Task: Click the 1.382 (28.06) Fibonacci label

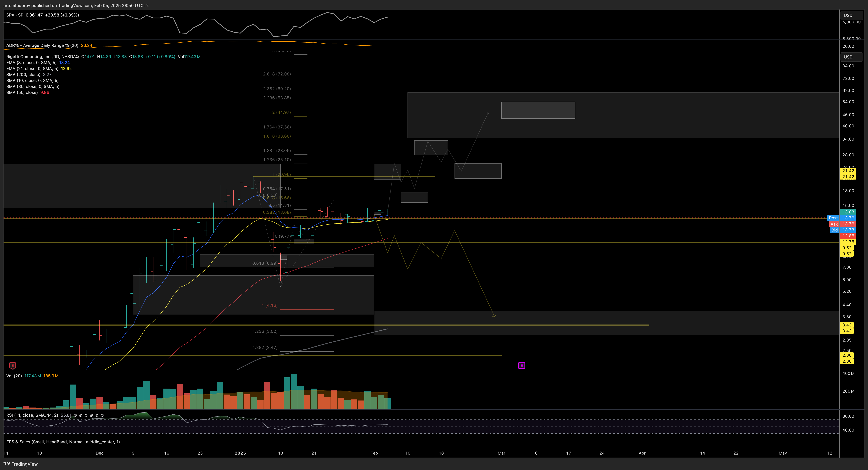Action: click(277, 151)
